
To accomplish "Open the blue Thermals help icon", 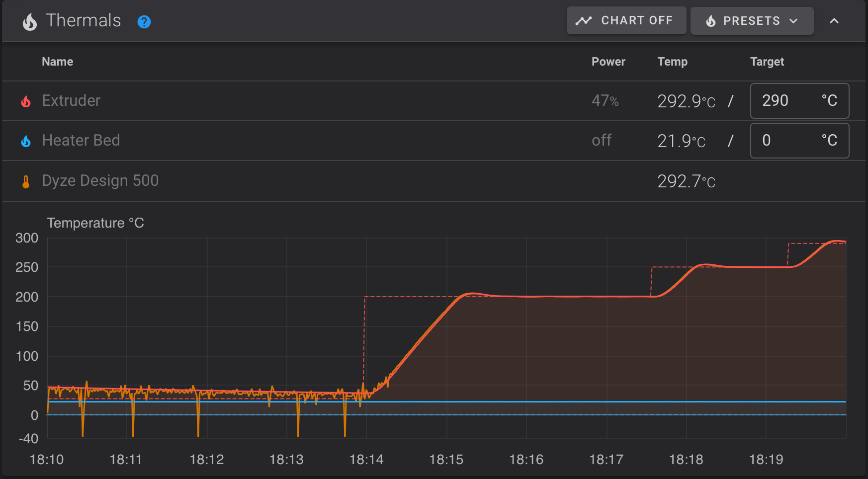I will [144, 22].
